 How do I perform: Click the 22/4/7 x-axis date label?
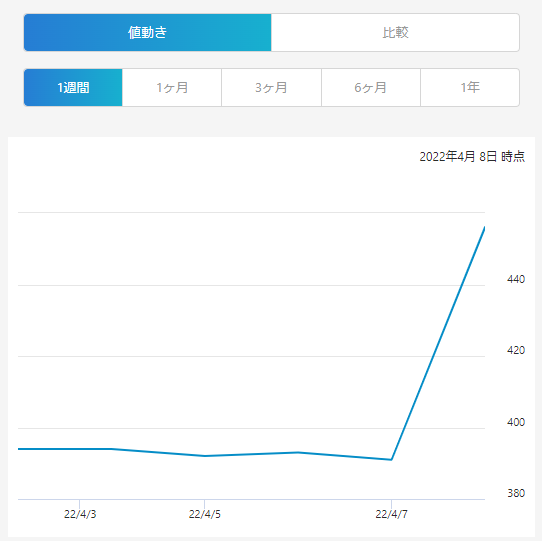pos(391,514)
